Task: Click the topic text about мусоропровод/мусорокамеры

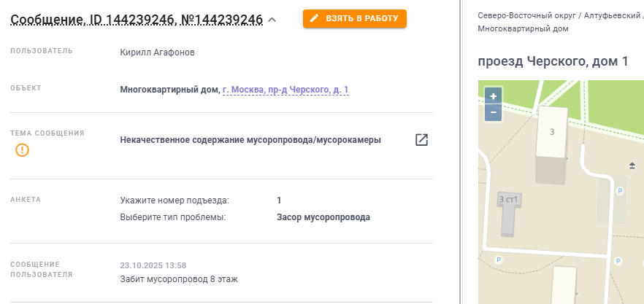Action: [x=250, y=140]
